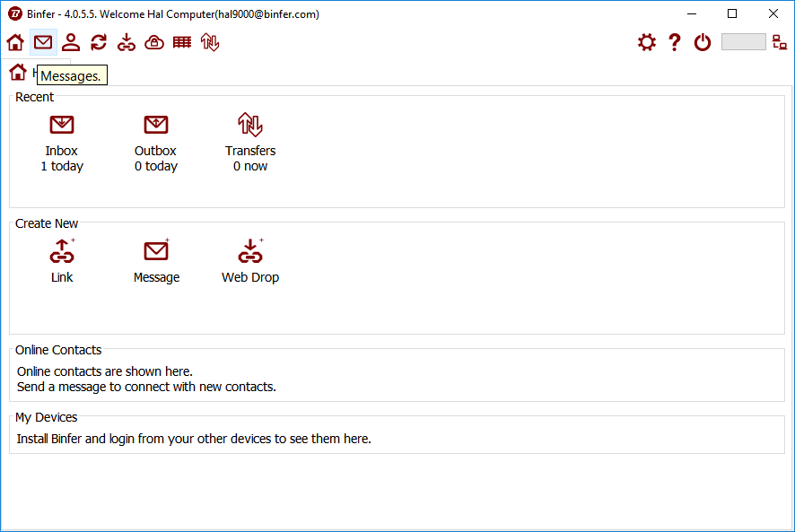
Task: Click the '0 today' outbox count
Action: click(156, 166)
